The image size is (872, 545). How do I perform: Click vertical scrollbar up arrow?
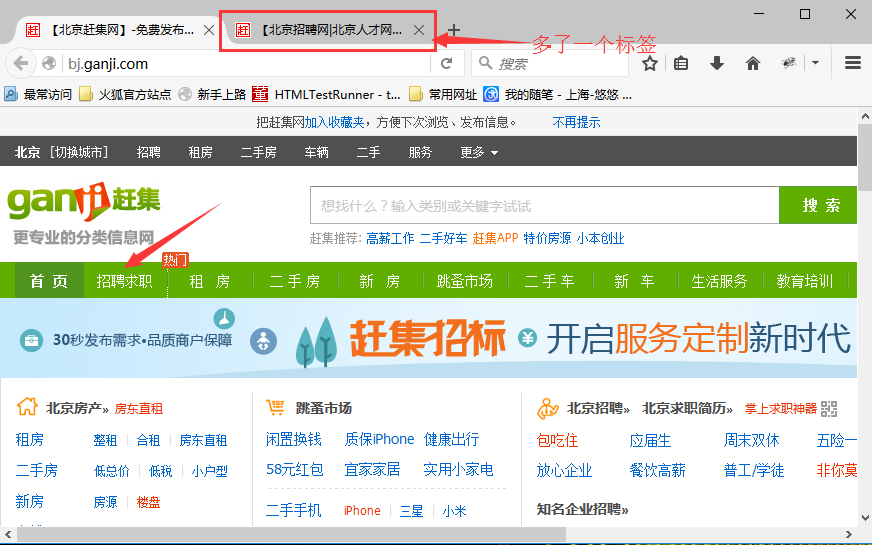pyautogui.click(x=865, y=116)
